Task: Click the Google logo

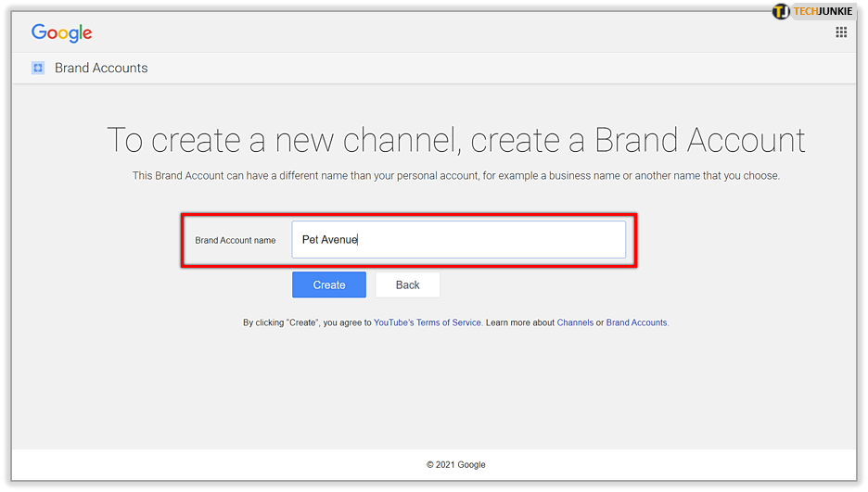Action: tap(61, 33)
